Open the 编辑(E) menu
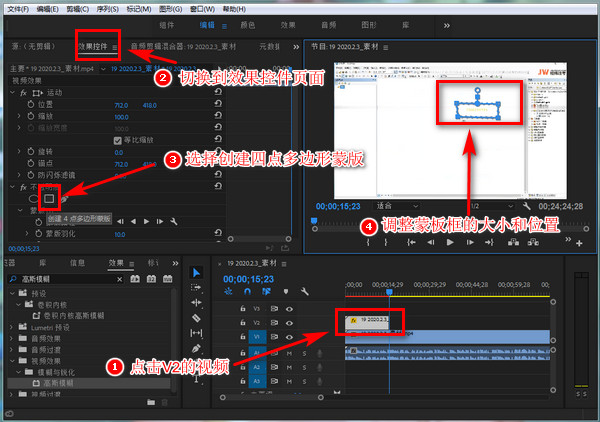 [47, 9]
